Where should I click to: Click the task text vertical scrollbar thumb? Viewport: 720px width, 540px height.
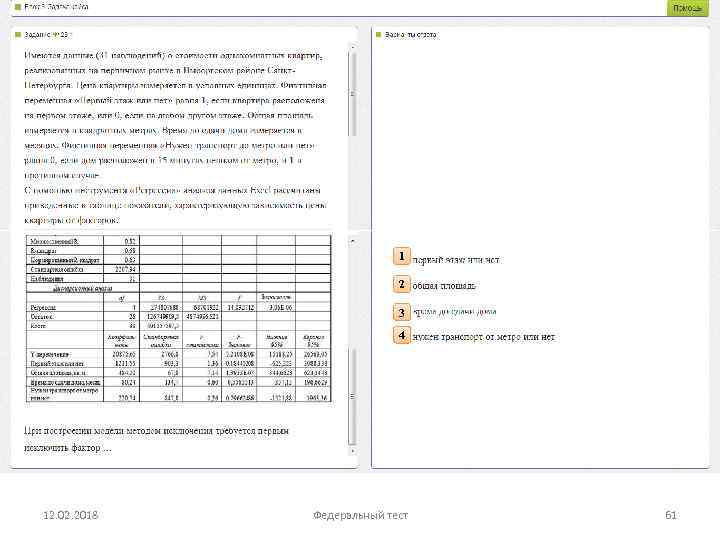[353, 94]
